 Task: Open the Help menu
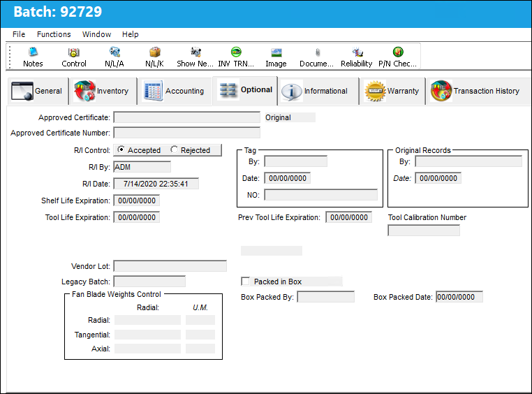(131, 34)
